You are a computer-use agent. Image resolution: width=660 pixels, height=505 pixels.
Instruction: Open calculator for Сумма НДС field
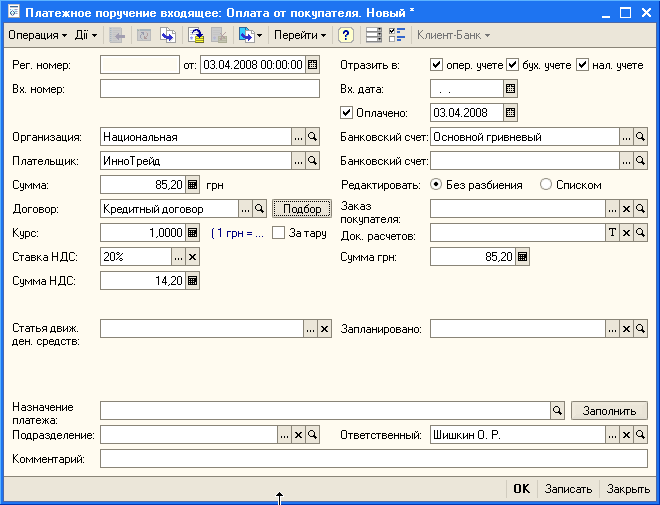(193, 281)
